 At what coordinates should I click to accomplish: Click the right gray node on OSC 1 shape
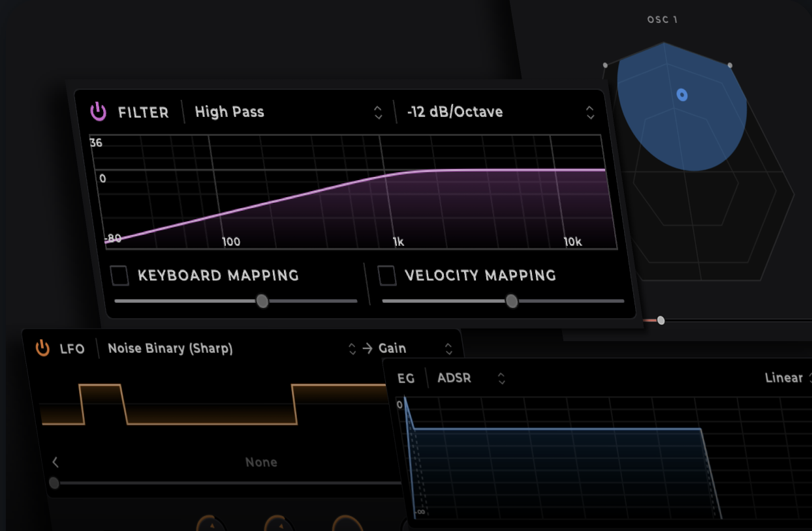pos(730,65)
